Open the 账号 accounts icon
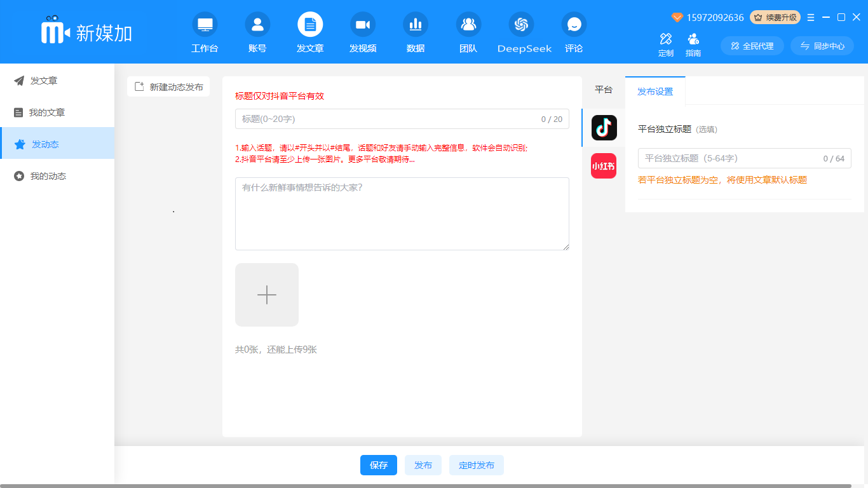This screenshot has height=488, width=868. [x=257, y=25]
